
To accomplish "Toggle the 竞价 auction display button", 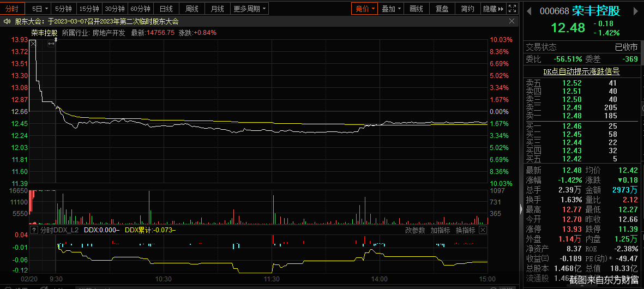I will click(364, 9).
